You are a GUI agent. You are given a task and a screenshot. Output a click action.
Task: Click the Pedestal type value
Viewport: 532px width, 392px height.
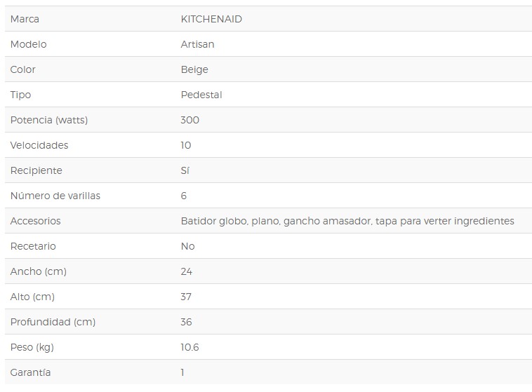click(201, 95)
